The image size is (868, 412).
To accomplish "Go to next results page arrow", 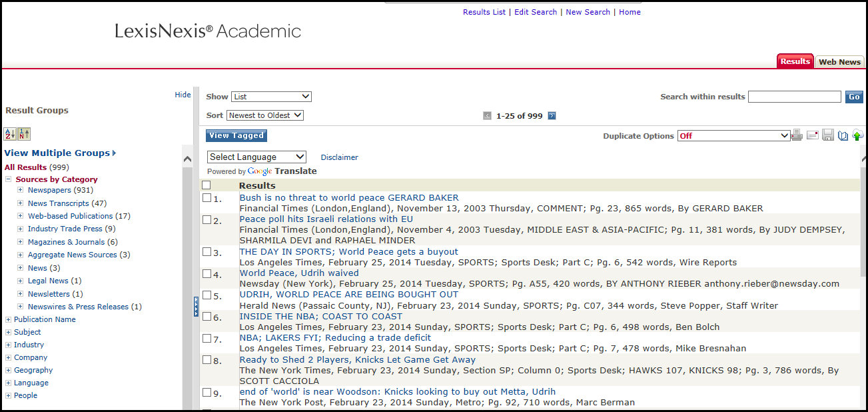I will [x=552, y=116].
